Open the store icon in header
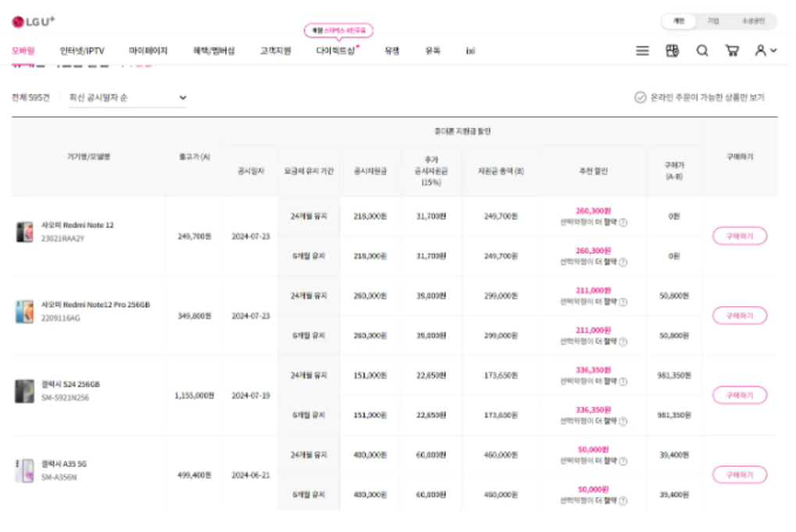The width and height of the screenshot is (796, 532). [672, 51]
